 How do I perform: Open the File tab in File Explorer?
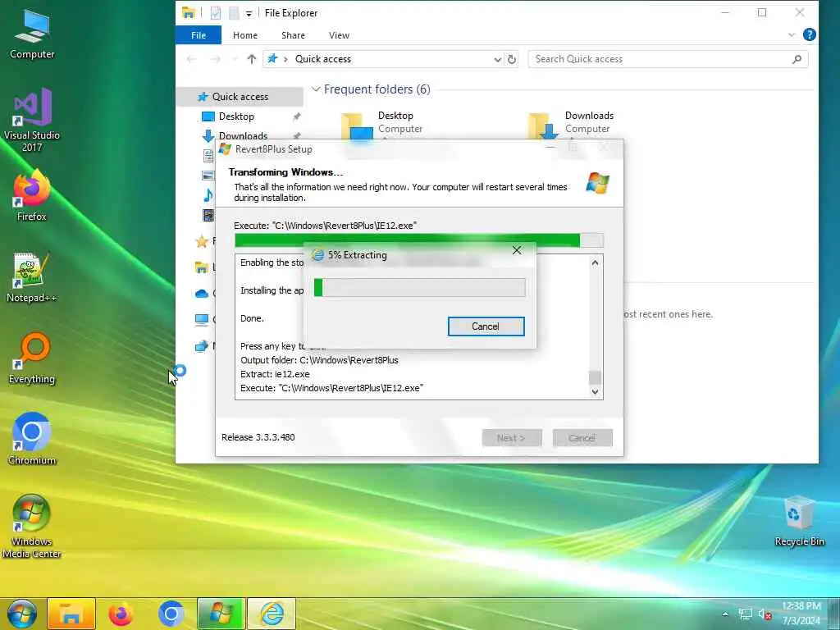(x=199, y=35)
